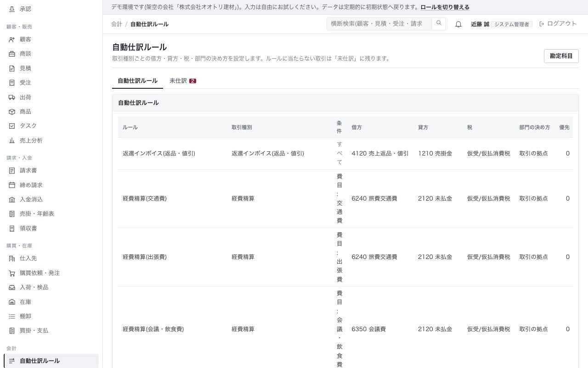Focus the 横断検索 search field
Viewport: 588px width, 368px height.
tap(379, 23)
